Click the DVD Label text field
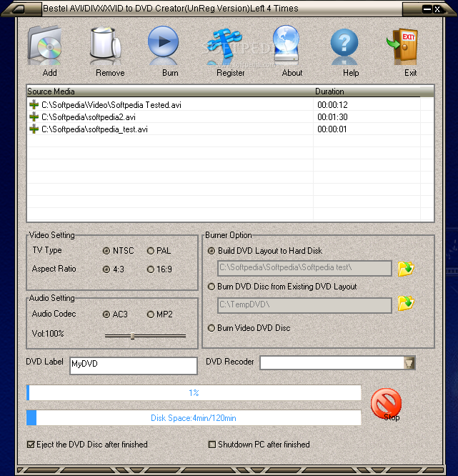458x476 pixels. pos(134,365)
